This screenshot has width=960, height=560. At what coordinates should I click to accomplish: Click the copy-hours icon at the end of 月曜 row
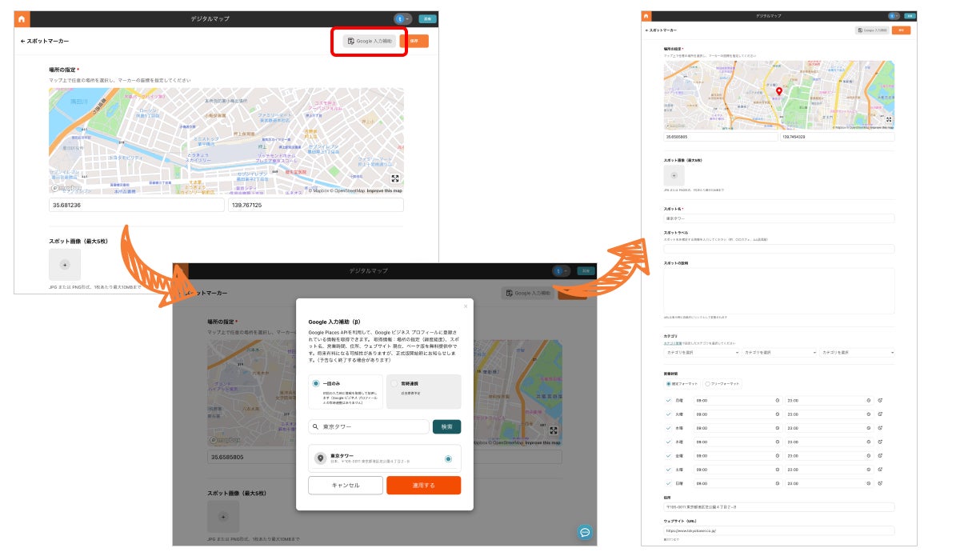(x=880, y=400)
